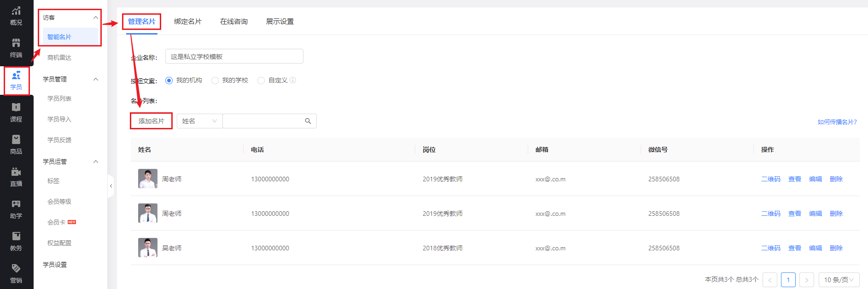The image size is (868, 289).
Task: Select page 1 in pagination
Action: coord(788,280)
